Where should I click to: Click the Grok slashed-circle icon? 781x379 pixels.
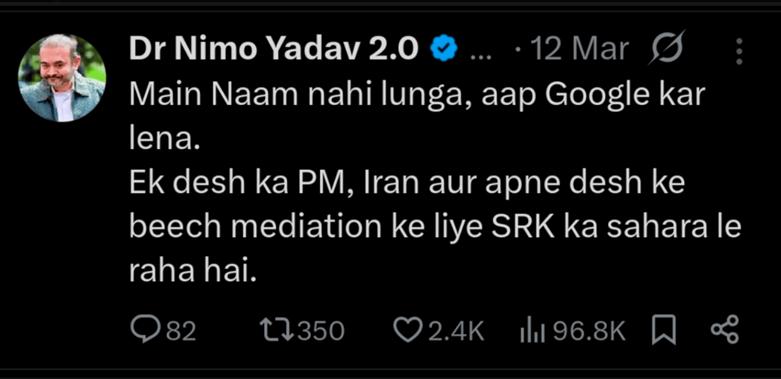coord(666,48)
